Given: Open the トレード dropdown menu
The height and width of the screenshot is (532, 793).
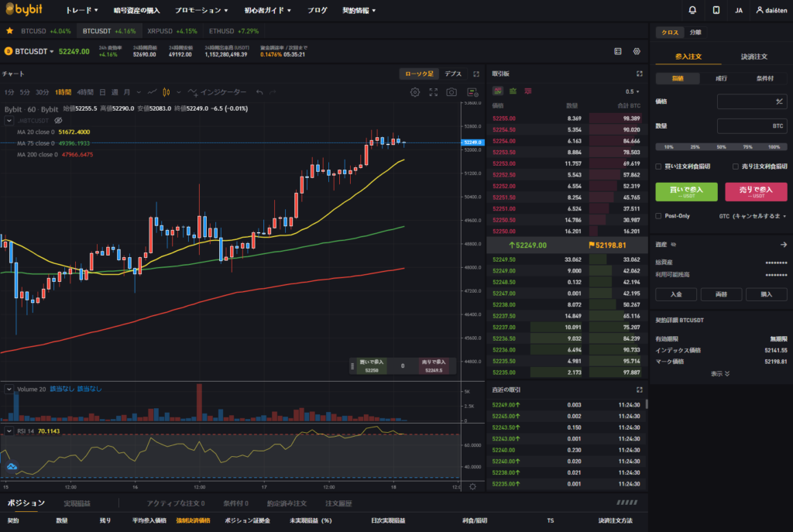Looking at the screenshot, I should click(x=81, y=10).
